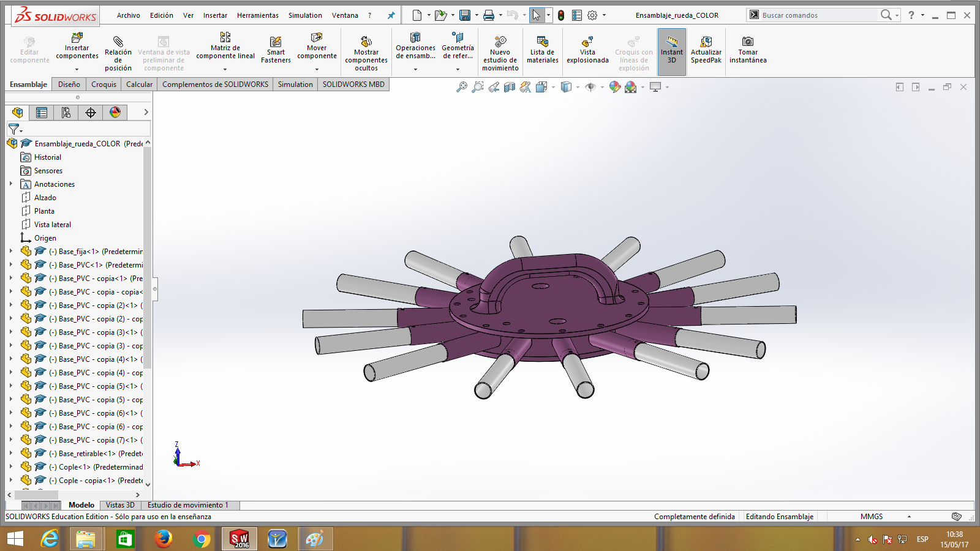The height and width of the screenshot is (551, 980).
Task: Click the Buscar comandos search field
Action: (x=820, y=15)
